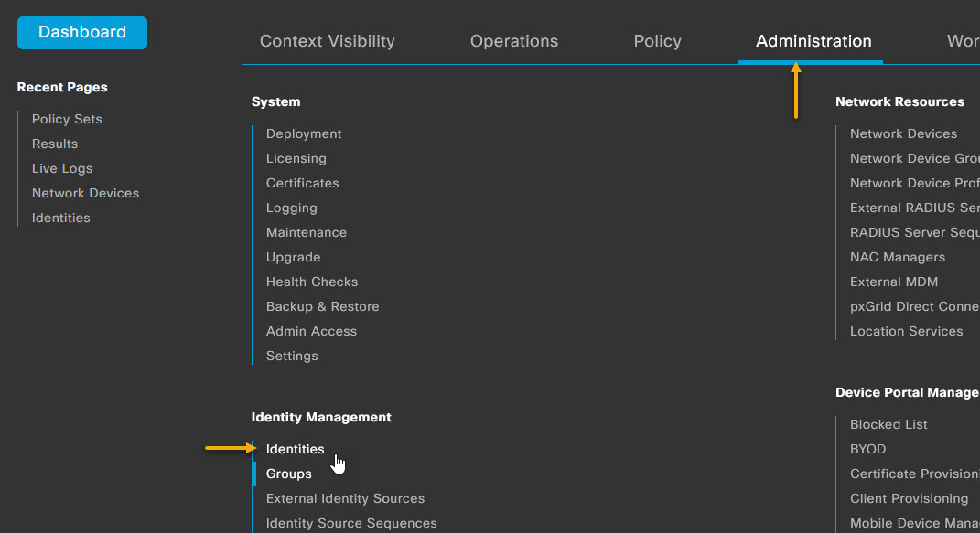This screenshot has height=533, width=980.
Task: Open the Dashboard button
Action: pos(81,32)
